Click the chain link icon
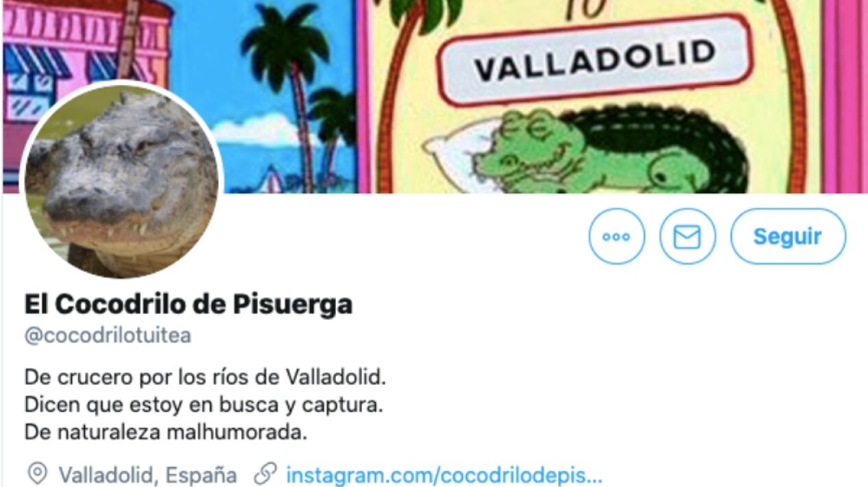Viewport: 868px width, 487px height. (265, 474)
